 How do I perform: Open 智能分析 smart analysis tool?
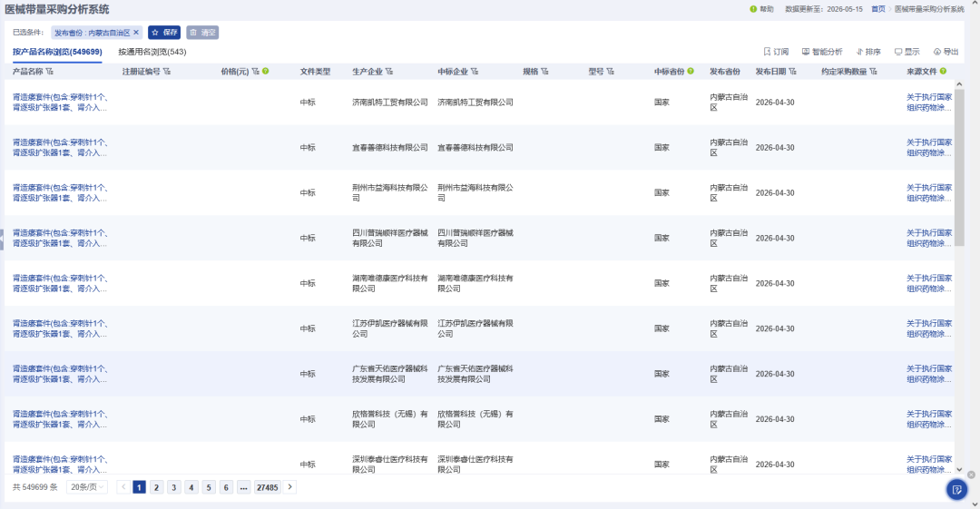coord(822,52)
